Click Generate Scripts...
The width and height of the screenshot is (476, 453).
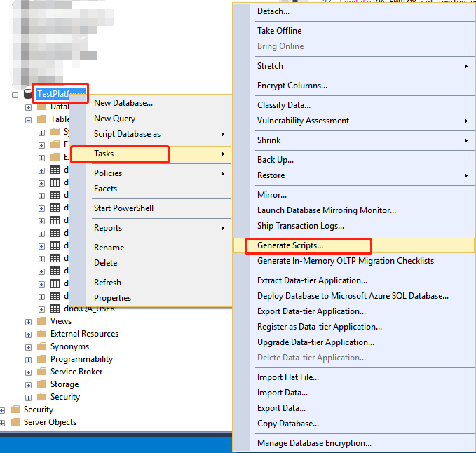pos(353,245)
